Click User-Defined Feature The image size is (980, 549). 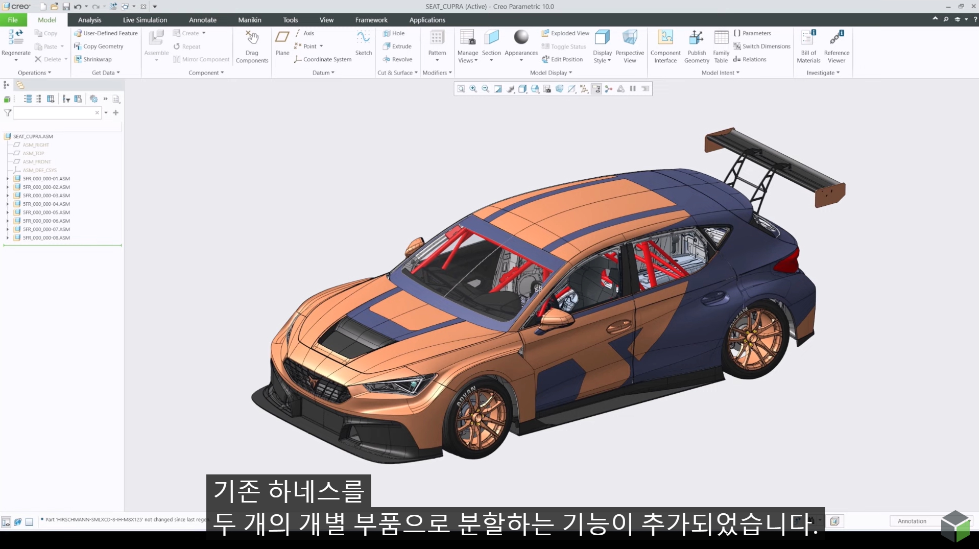click(x=106, y=33)
